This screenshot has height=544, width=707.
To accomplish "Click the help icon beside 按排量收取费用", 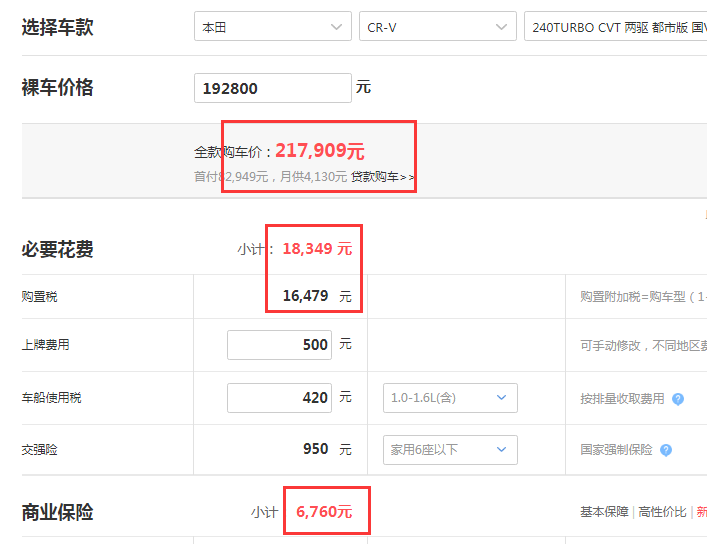I will [678, 399].
